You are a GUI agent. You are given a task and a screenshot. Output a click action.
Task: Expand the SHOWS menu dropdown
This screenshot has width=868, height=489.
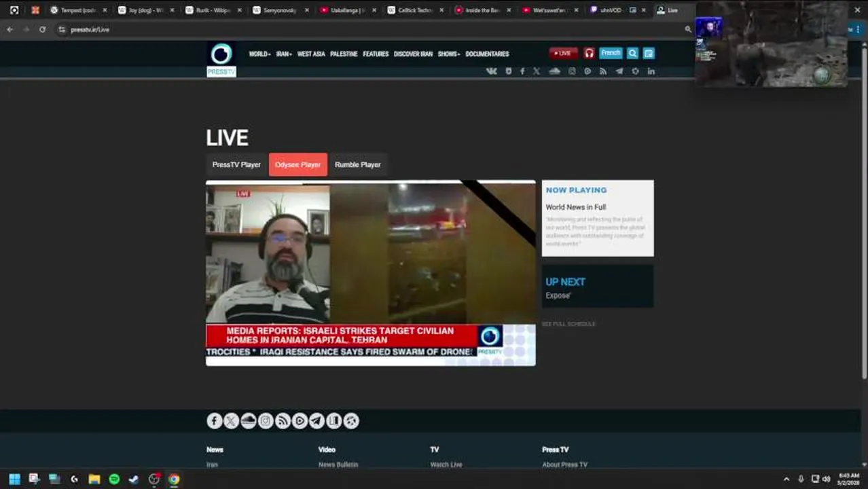coord(449,54)
